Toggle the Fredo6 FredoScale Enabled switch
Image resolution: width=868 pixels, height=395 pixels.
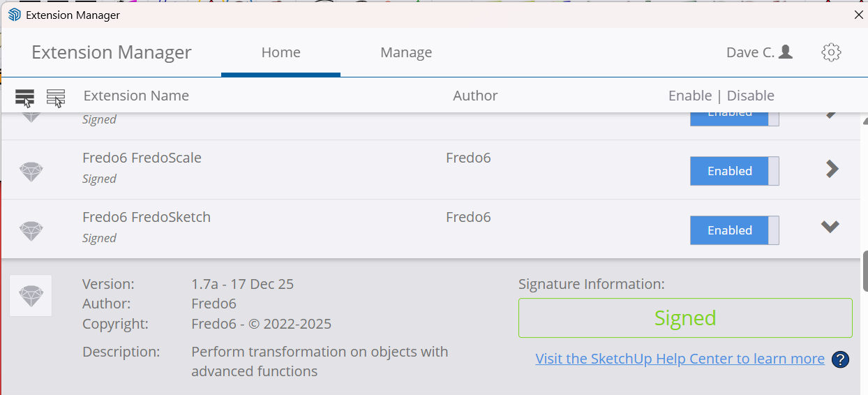(x=734, y=171)
